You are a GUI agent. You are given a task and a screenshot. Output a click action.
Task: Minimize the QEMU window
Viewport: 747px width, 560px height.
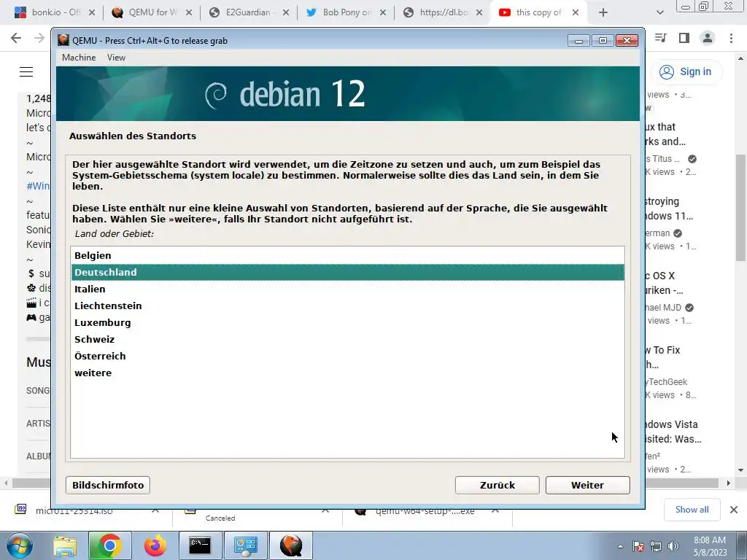coord(578,41)
